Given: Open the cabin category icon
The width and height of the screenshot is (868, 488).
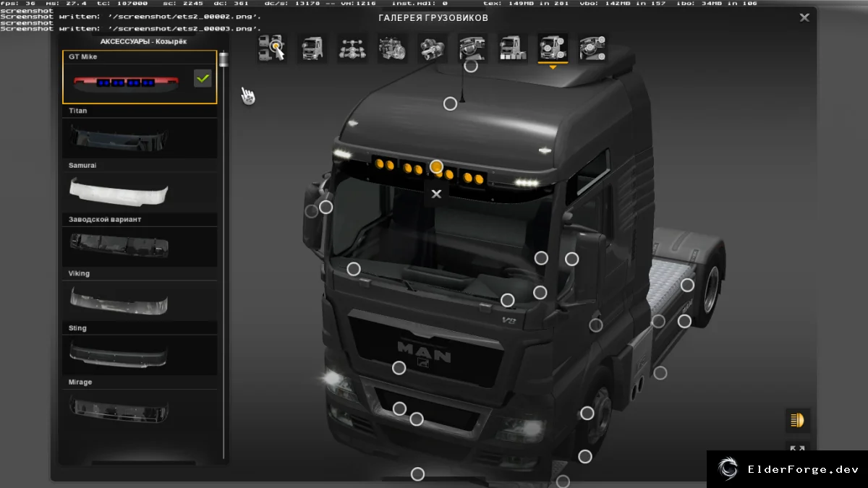Looking at the screenshot, I should (312, 48).
